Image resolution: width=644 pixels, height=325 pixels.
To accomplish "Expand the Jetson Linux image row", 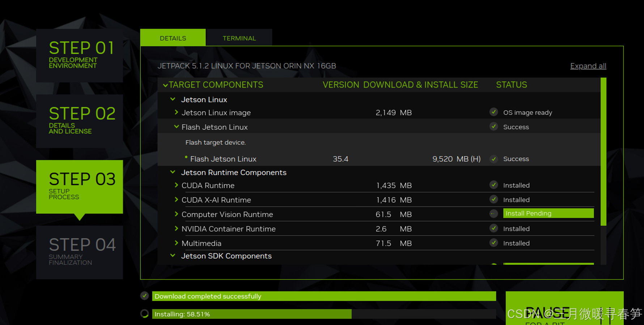I will coord(176,112).
